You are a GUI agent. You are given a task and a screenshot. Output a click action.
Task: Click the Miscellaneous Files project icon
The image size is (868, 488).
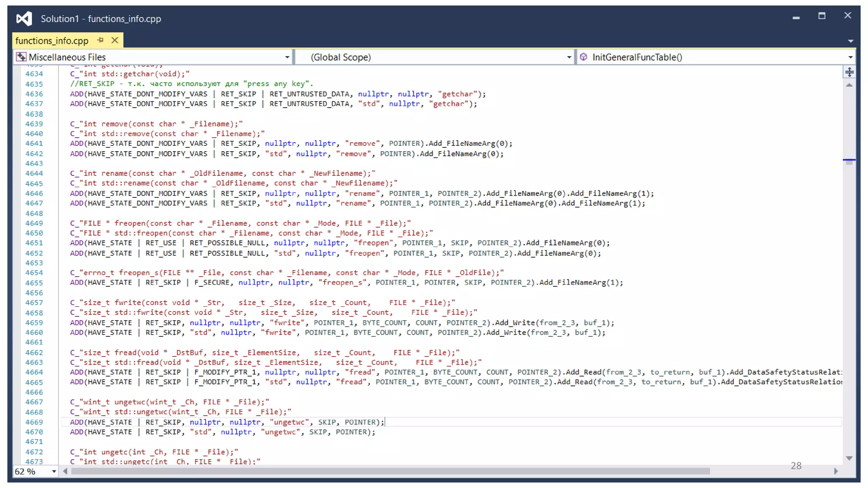click(21, 57)
